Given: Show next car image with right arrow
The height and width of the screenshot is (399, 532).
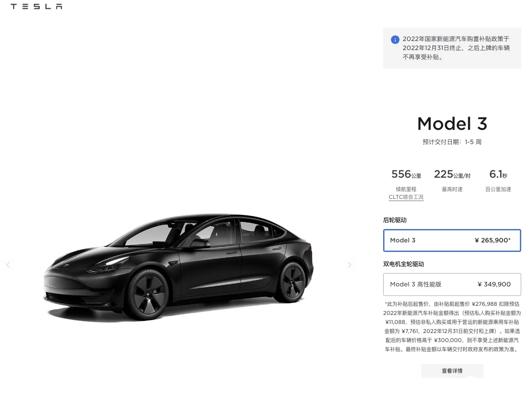Looking at the screenshot, I should pos(349,265).
